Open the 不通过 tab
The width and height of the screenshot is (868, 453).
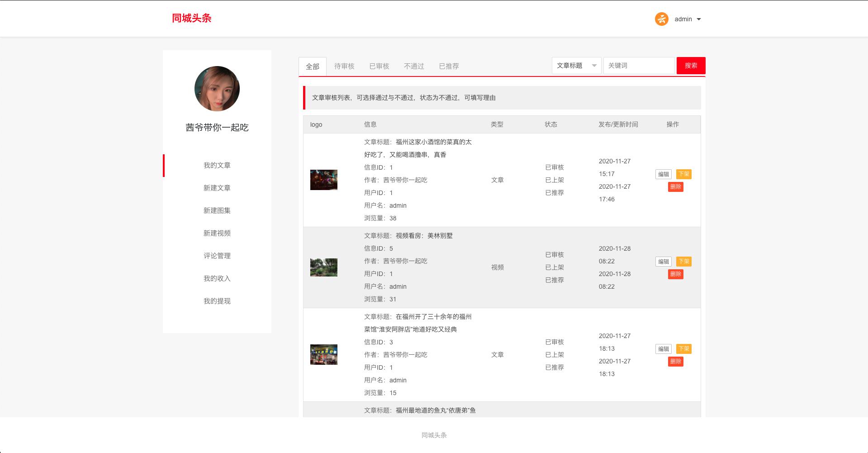pyautogui.click(x=414, y=66)
